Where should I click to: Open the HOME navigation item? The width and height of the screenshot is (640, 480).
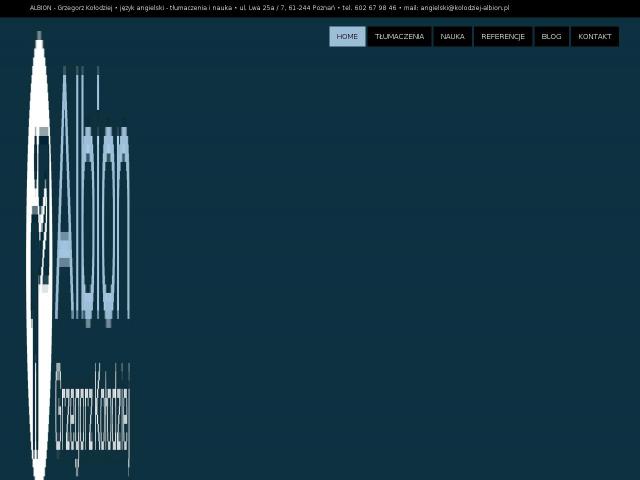(x=347, y=37)
